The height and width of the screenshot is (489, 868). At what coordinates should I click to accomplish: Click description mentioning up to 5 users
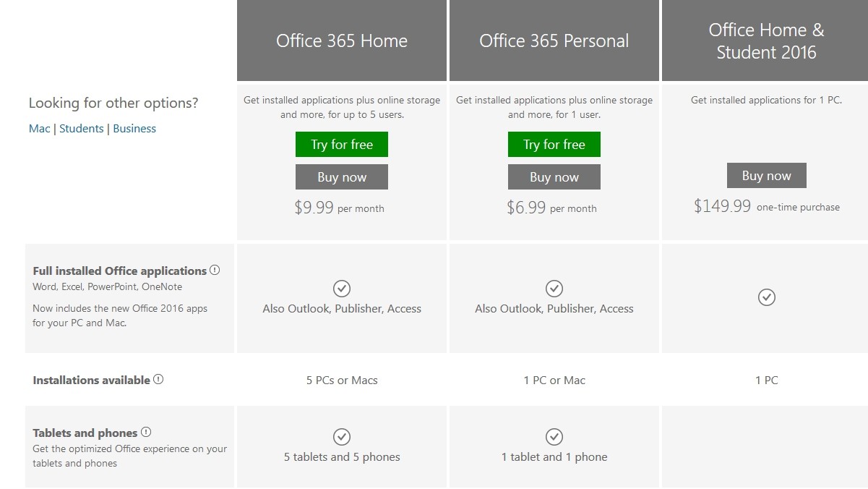pos(342,107)
